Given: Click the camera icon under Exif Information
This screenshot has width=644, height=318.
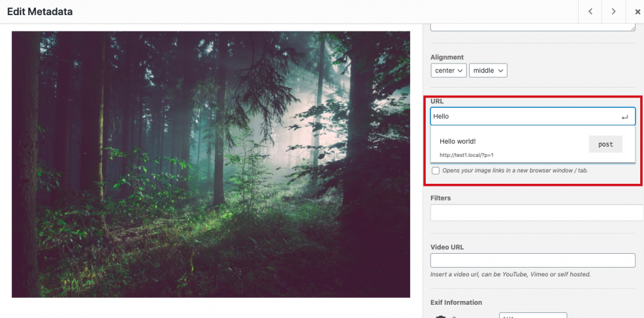Looking at the screenshot, I should point(441,316).
